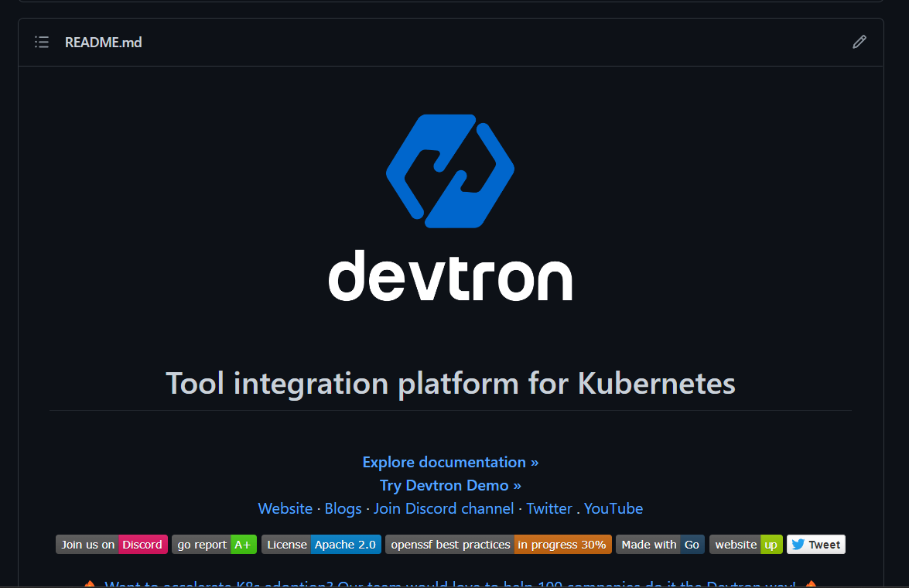Open the README table of contents icon

pyautogui.click(x=42, y=43)
